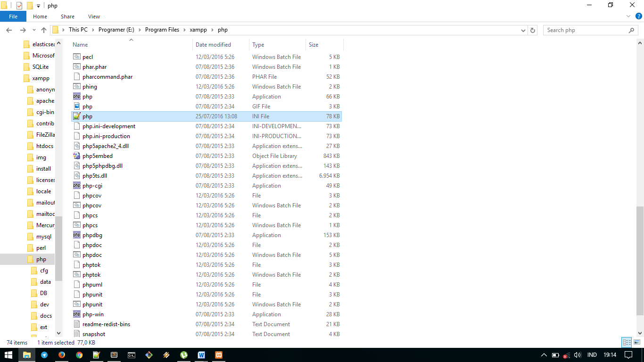Click Properties icon in quick access toolbar
Viewport: 644px width, 362px height.
[x=19, y=6]
